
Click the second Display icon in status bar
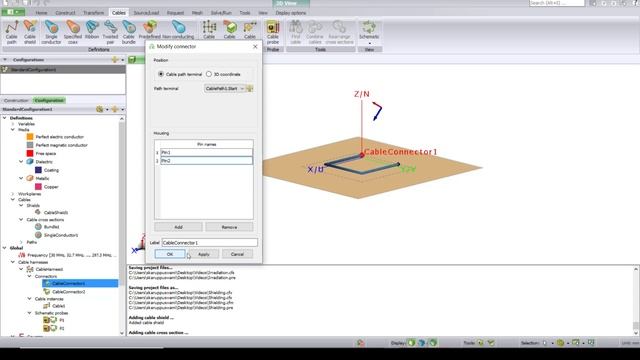(422, 342)
